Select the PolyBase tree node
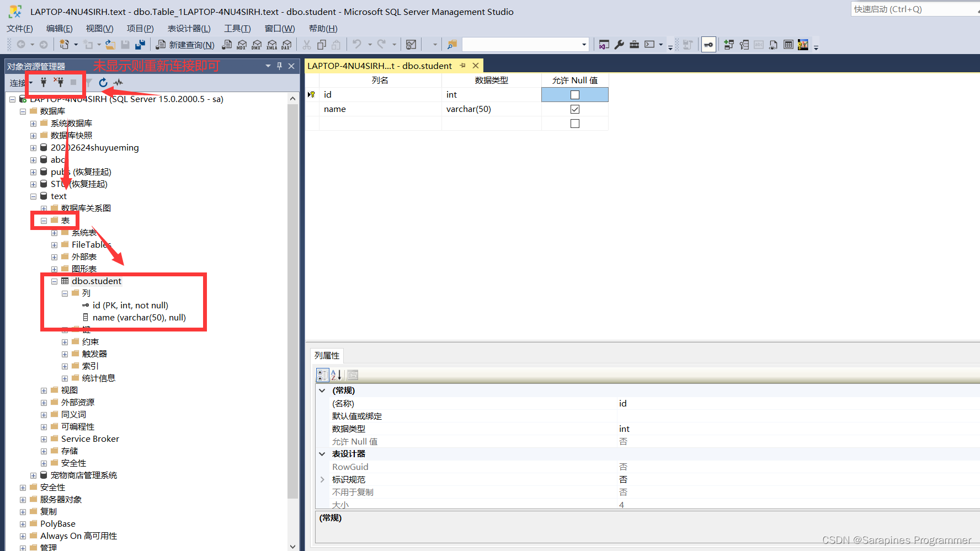The image size is (980, 551). click(58, 524)
